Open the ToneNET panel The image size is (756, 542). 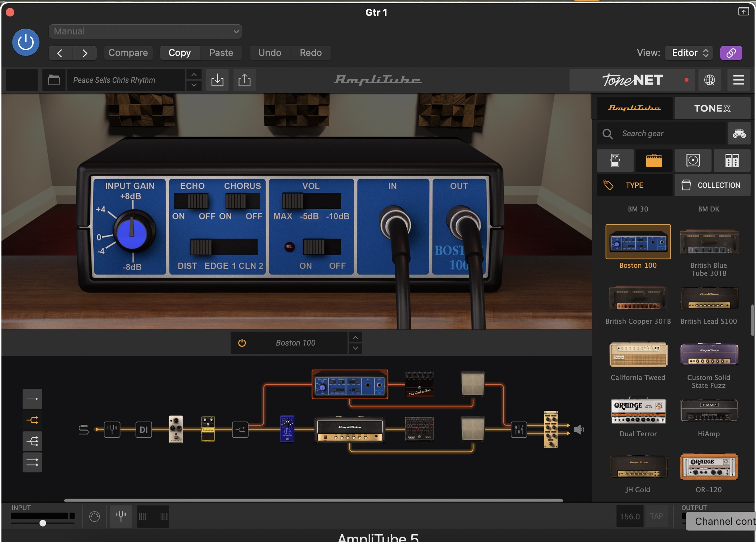pyautogui.click(x=632, y=80)
